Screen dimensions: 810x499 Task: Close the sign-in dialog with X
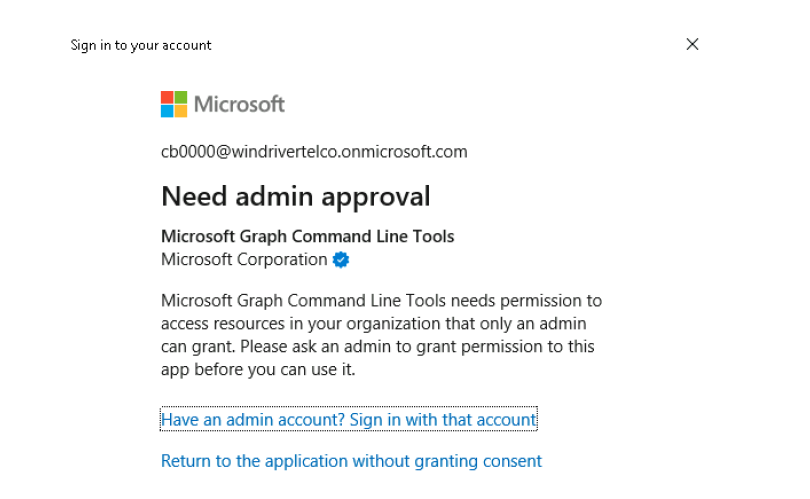692,44
